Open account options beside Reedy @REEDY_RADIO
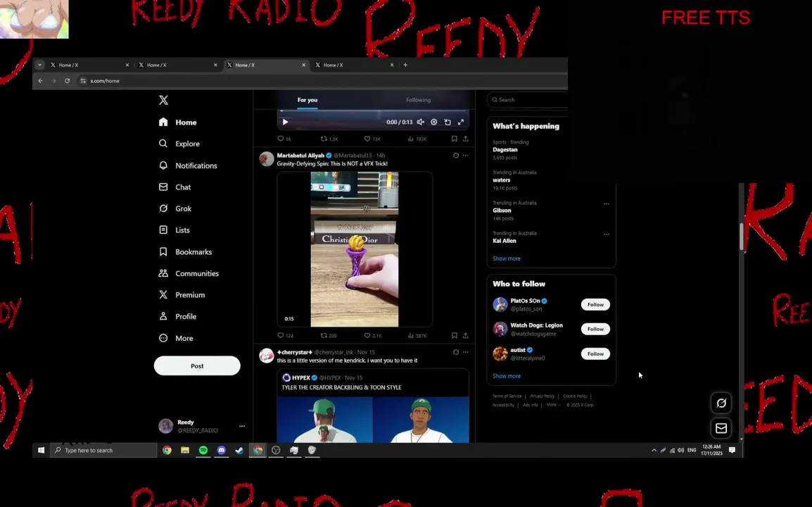 point(242,426)
